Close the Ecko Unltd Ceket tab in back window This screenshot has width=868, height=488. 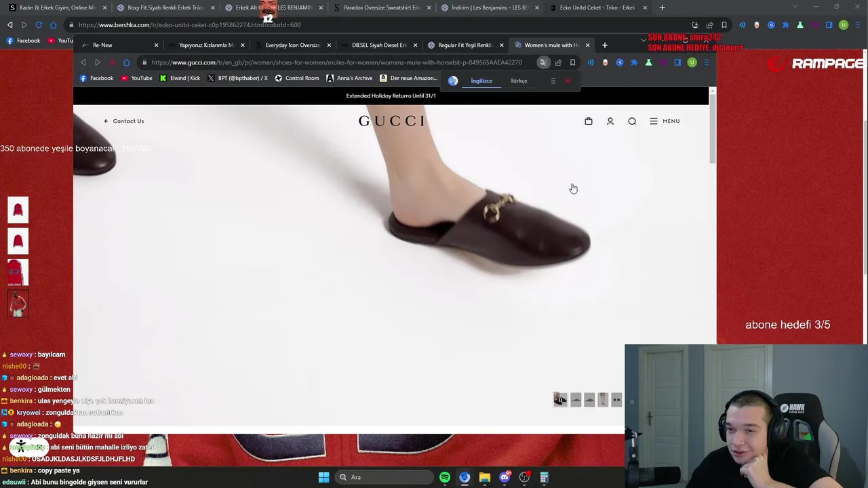645,7
